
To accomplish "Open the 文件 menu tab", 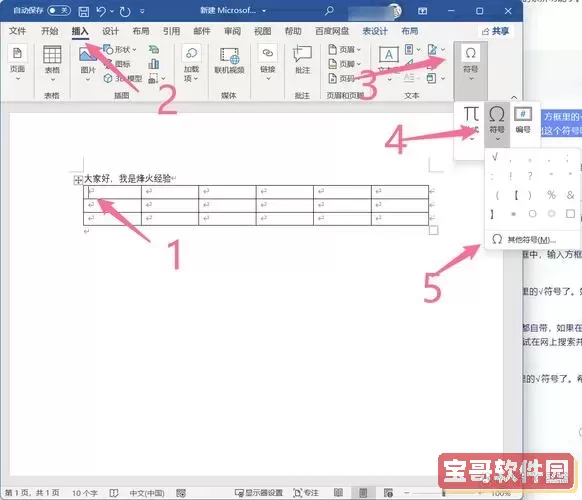I will point(17,31).
